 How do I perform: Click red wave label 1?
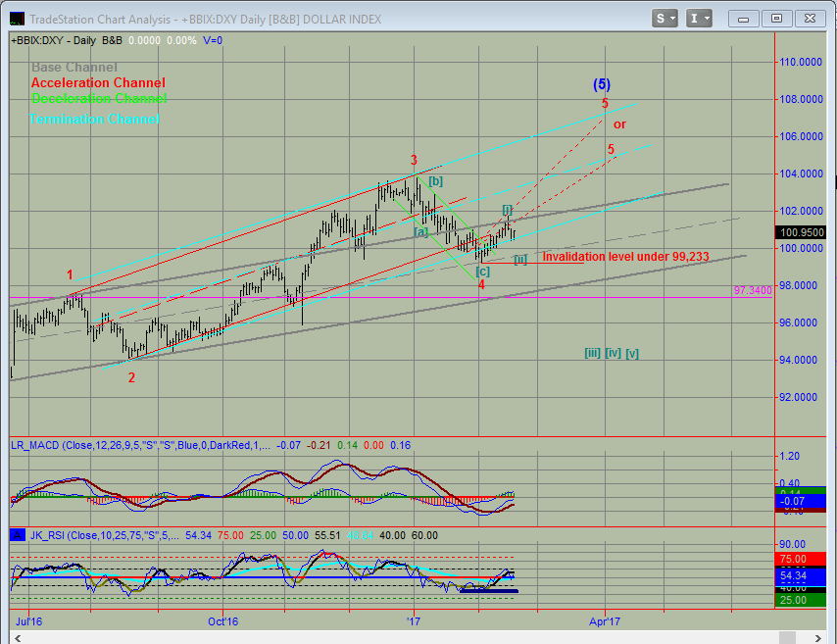point(70,275)
